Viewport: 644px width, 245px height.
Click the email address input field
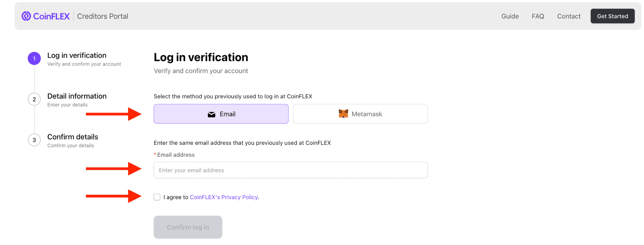pos(290,170)
